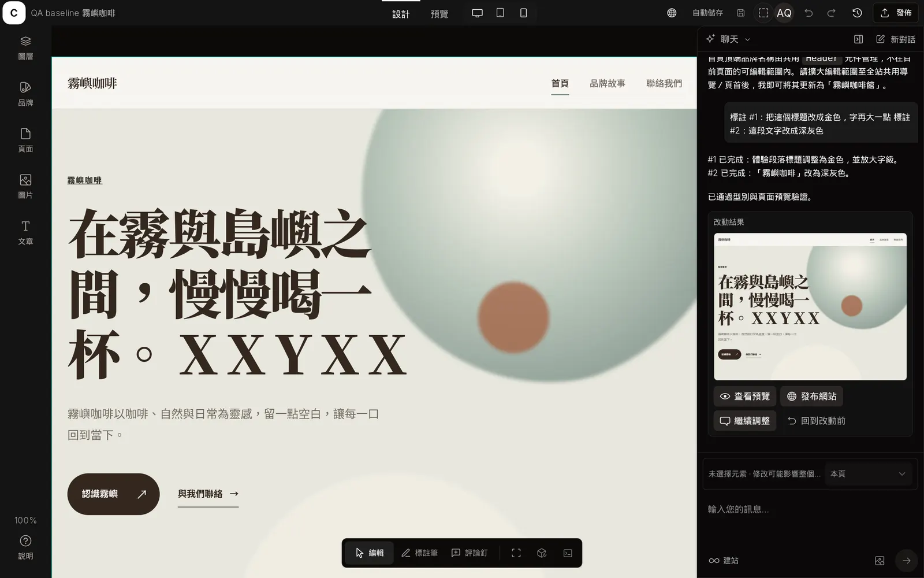The image size is (924, 578).
Task: Click the 與我們聯絡 link
Action: 208,494
